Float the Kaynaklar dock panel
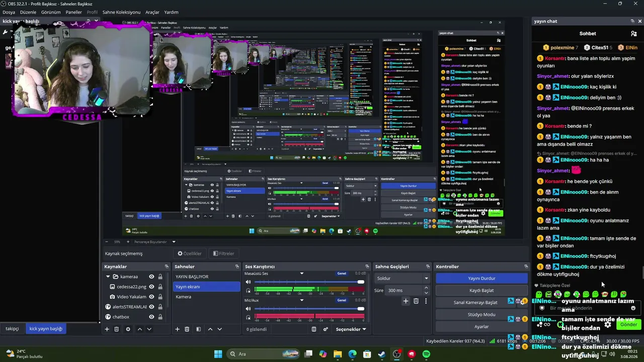644x362 pixels. [167, 266]
